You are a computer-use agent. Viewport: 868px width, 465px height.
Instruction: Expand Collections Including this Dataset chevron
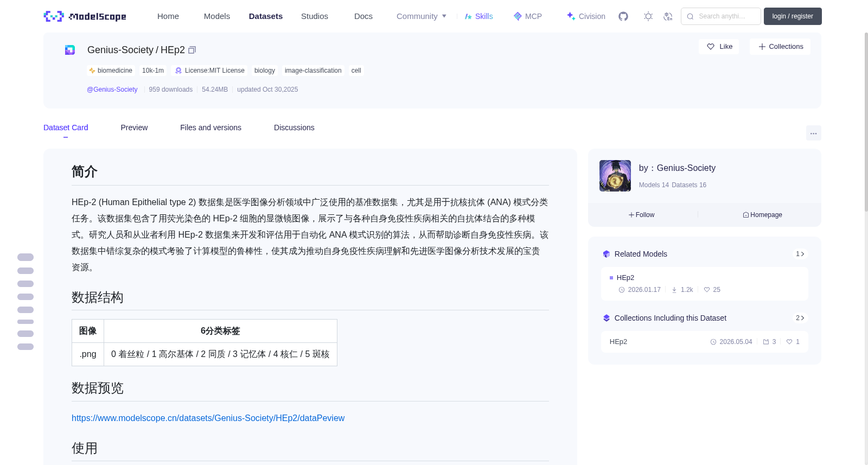point(800,318)
